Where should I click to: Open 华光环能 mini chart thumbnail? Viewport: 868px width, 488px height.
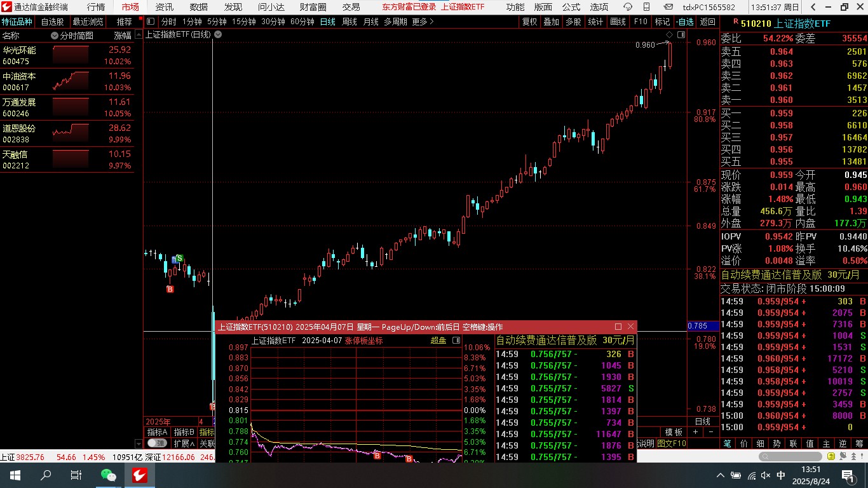(x=71, y=56)
